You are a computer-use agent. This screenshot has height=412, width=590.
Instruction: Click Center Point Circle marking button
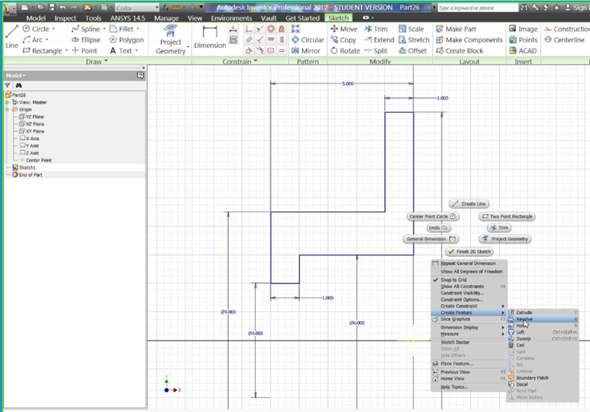coord(433,216)
